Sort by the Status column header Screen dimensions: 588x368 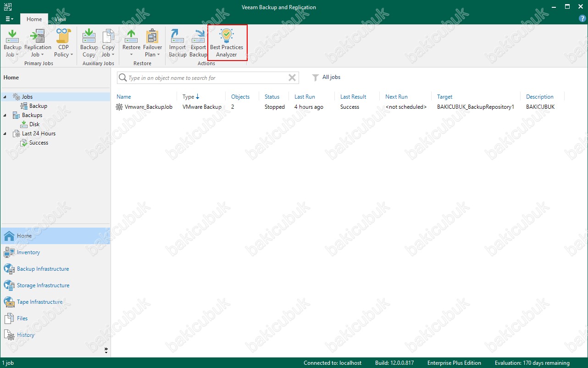(x=272, y=97)
